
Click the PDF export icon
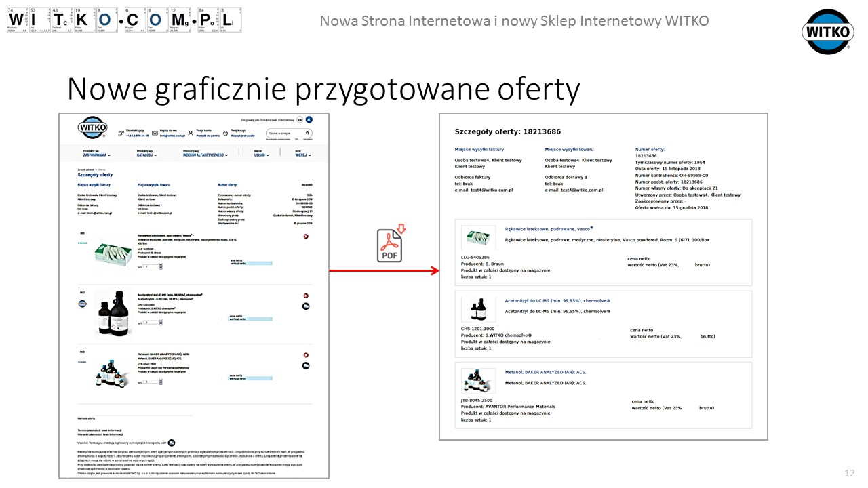coord(390,245)
